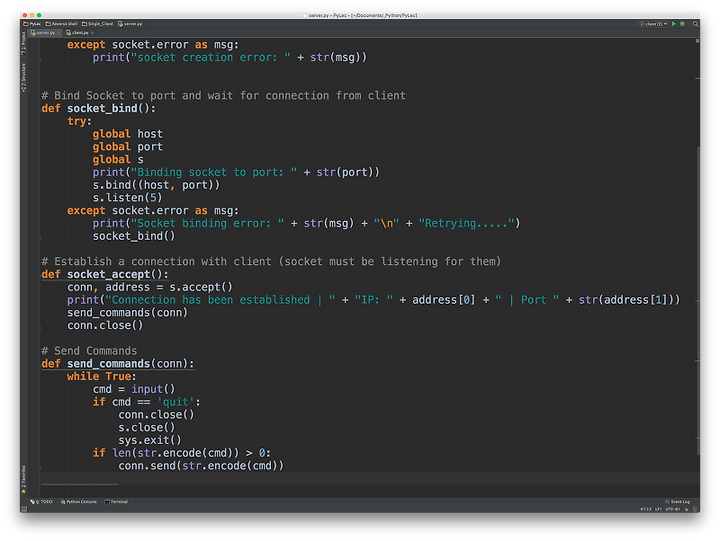Click the 'while True:' code line
Image resolution: width=720 pixels, height=541 pixels.
(101, 377)
